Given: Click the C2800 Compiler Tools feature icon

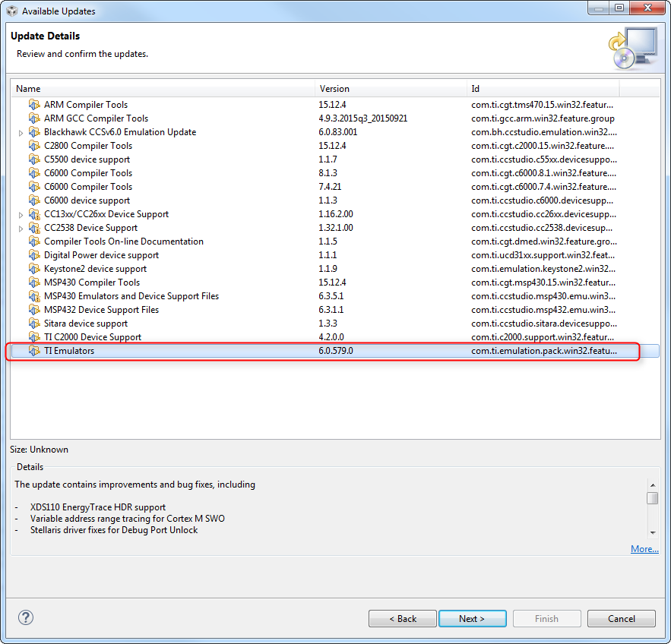Looking at the screenshot, I should 34,145.
